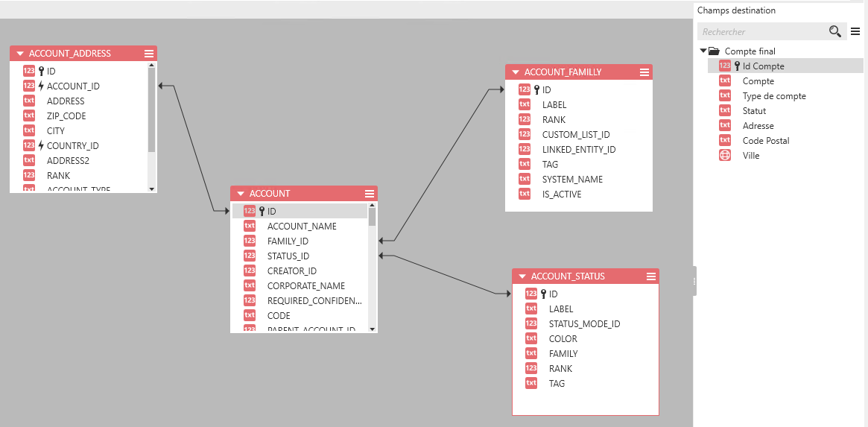Collapse the ACCOUNT table
868x427 pixels.
click(241, 194)
